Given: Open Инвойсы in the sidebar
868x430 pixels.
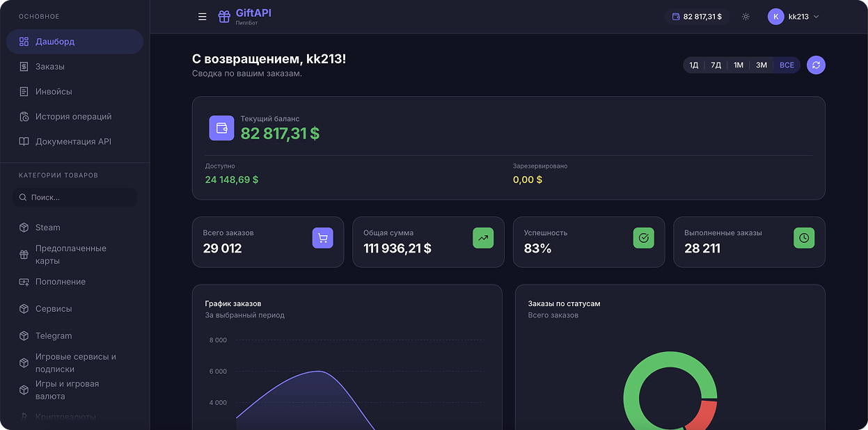Looking at the screenshot, I should click(x=75, y=92).
